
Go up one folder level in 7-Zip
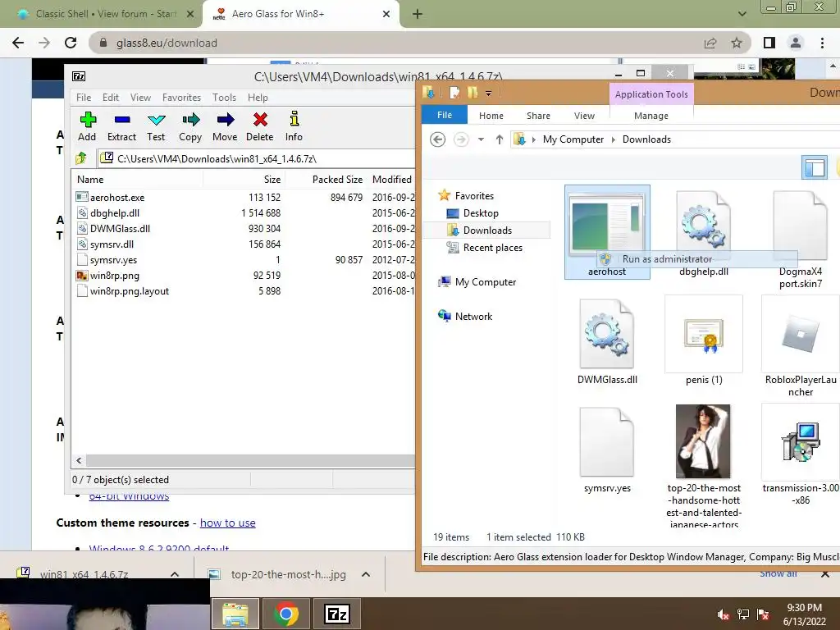(81, 158)
